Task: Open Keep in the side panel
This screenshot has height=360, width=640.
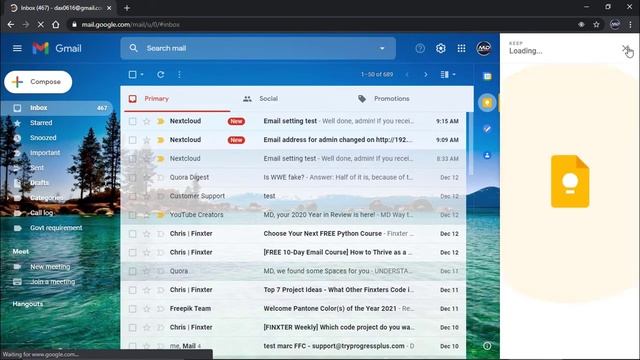Action: pos(487,103)
